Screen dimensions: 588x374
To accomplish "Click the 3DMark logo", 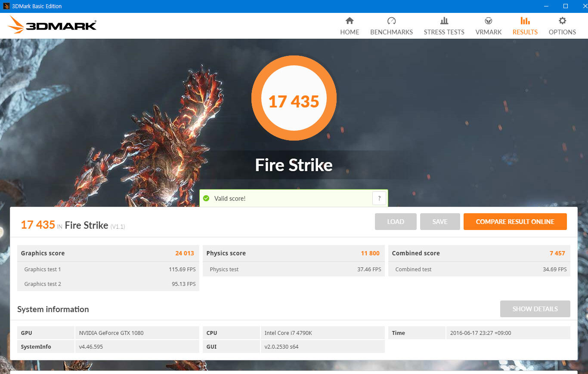I will point(52,25).
